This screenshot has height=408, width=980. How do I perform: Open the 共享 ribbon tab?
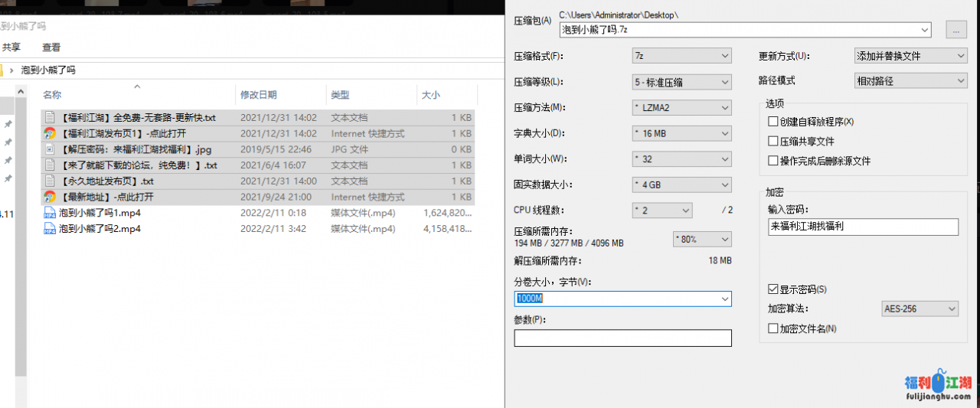click(11, 47)
